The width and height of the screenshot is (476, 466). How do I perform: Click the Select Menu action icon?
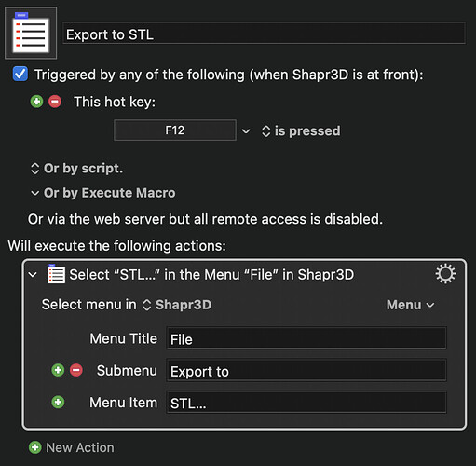(x=56, y=274)
